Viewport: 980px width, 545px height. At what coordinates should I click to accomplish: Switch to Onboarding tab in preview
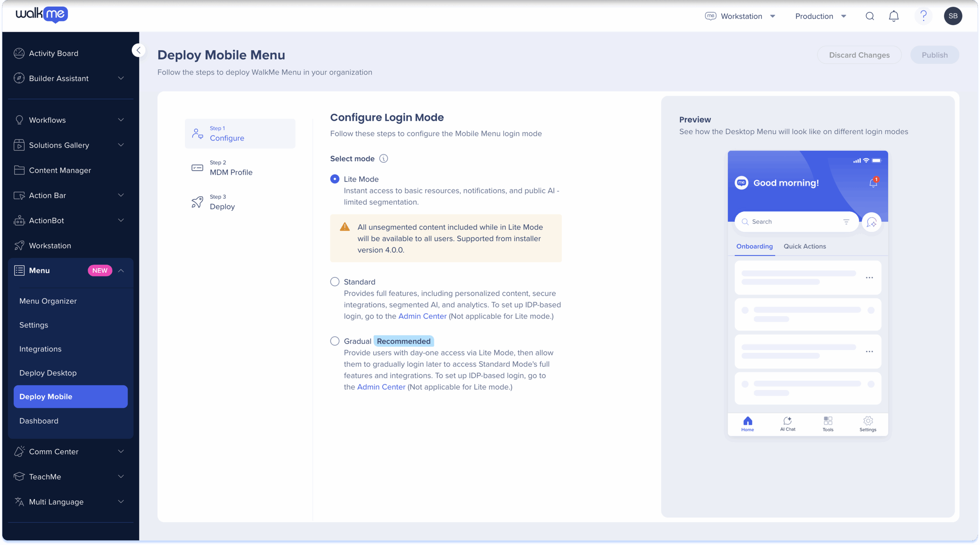754,246
